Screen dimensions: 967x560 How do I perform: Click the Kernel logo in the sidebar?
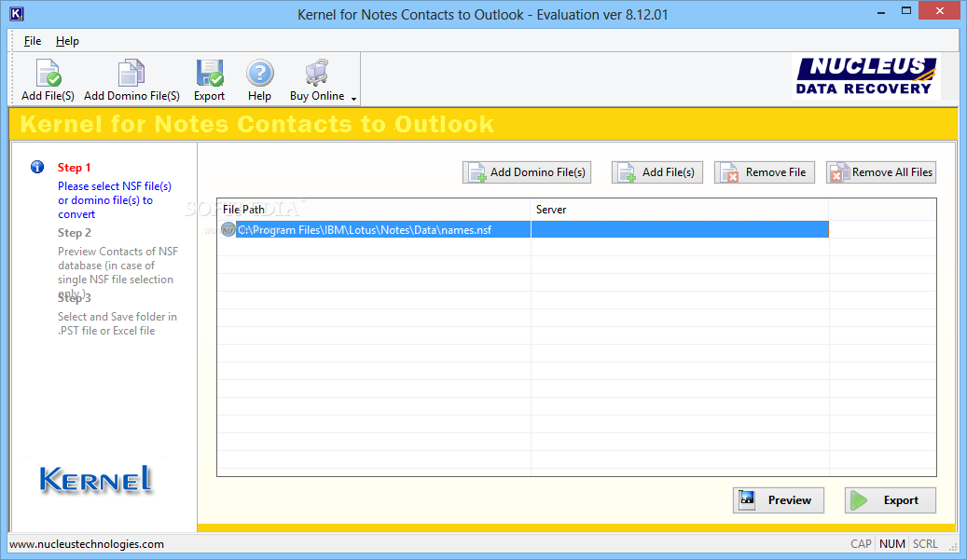(96, 479)
